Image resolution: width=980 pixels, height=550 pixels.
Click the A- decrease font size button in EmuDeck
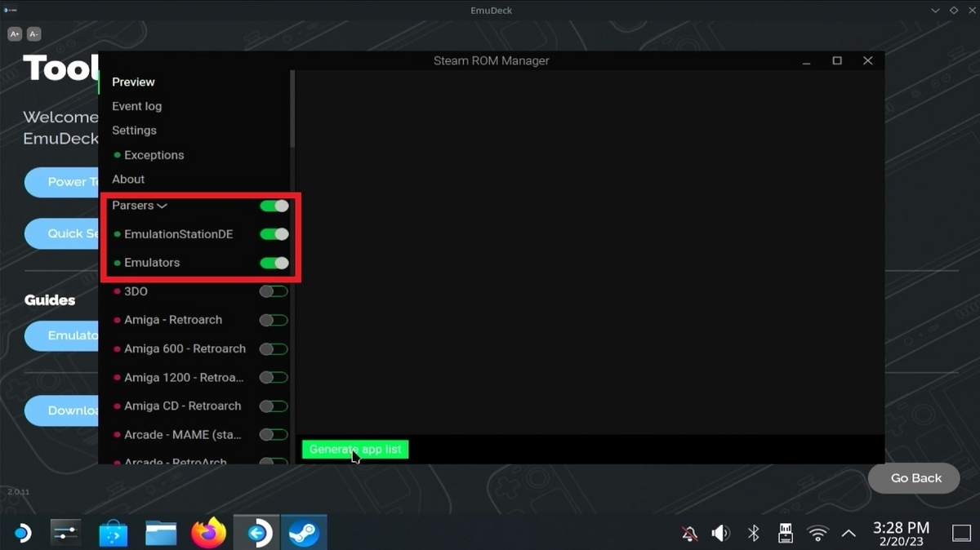[33, 34]
